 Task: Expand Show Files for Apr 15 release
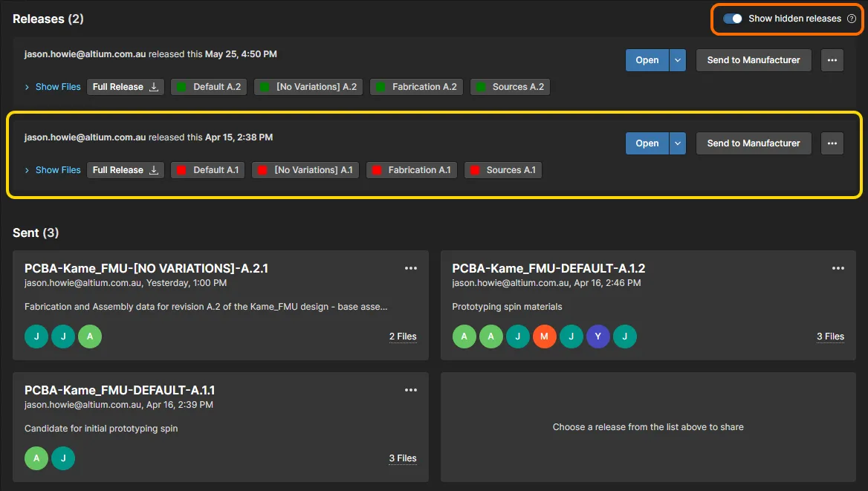click(53, 170)
